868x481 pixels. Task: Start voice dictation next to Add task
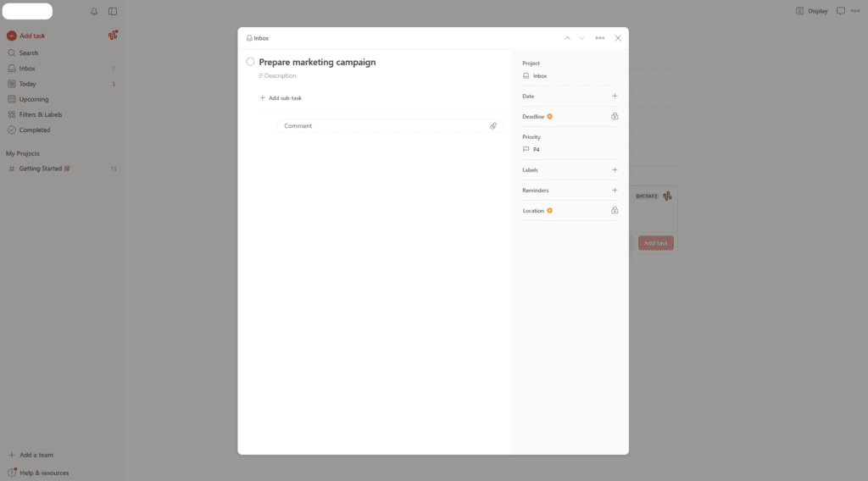[113, 36]
